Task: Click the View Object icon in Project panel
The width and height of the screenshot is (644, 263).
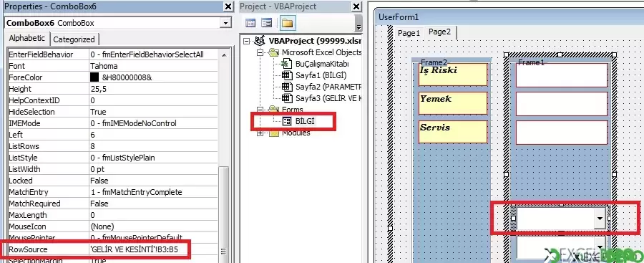Action: (x=267, y=23)
